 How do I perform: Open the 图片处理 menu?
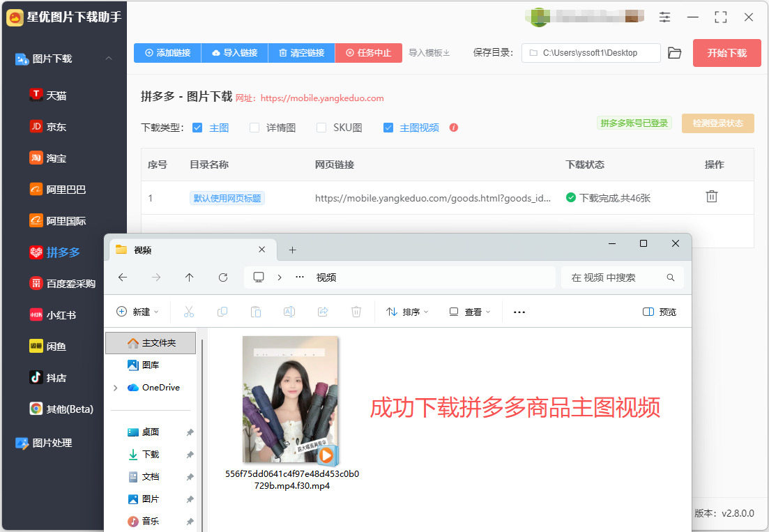click(44, 443)
